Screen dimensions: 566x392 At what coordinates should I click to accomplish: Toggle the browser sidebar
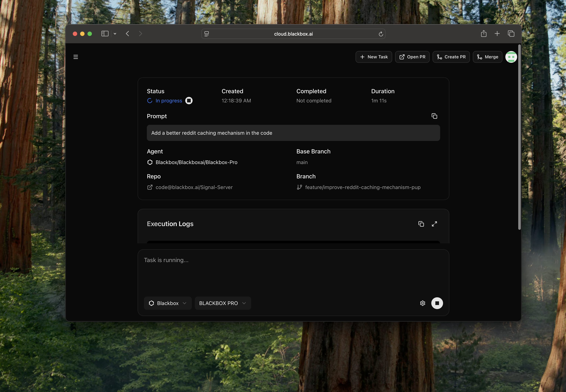105,34
